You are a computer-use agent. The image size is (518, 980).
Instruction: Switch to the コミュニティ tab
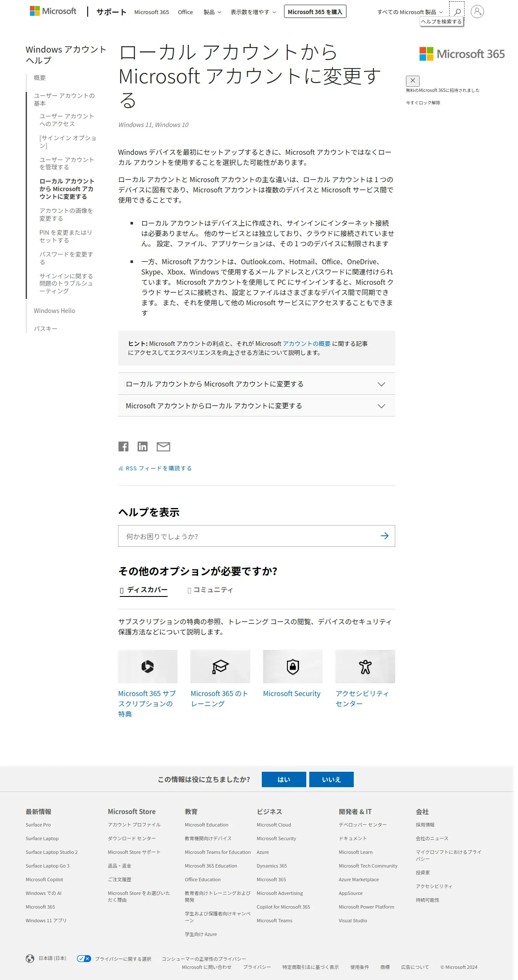pos(210,590)
